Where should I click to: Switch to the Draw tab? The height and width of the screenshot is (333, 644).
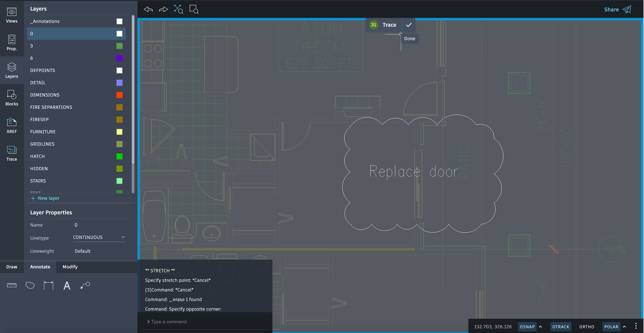[x=12, y=267]
